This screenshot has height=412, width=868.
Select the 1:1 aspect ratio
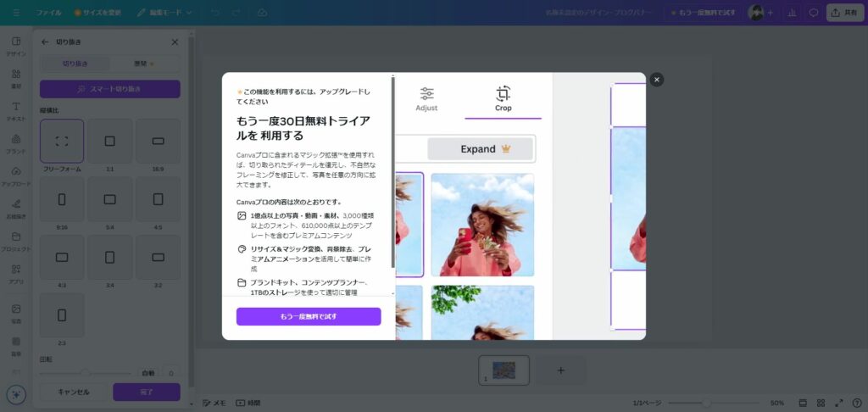(109, 142)
